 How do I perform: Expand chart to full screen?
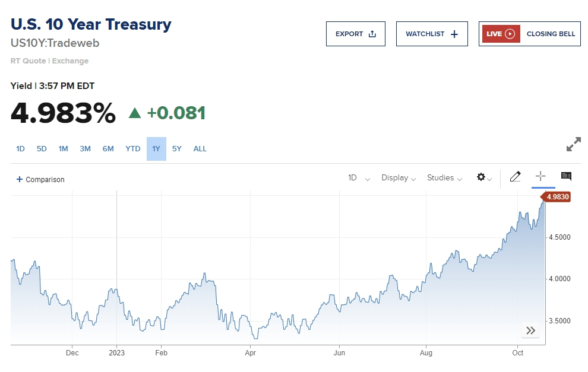coord(573,144)
